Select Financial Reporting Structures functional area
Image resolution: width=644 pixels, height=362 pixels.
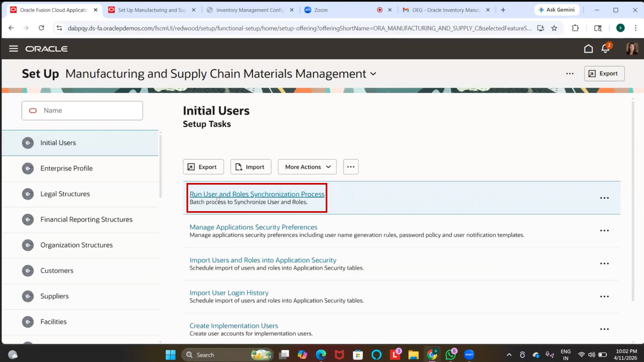[80, 220]
